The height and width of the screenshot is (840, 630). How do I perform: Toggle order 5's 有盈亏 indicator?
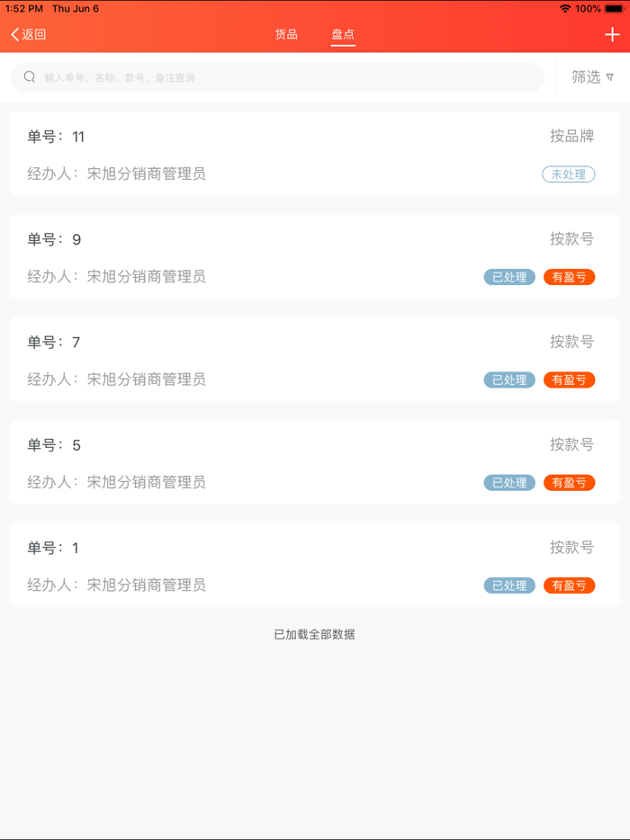click(570, 482)
